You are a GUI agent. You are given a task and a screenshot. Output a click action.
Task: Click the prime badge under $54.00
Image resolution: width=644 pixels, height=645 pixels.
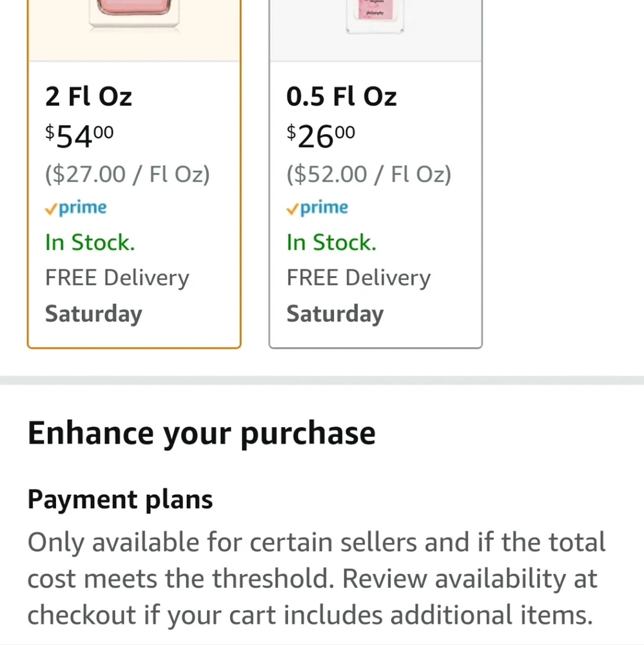pos(75,208)
